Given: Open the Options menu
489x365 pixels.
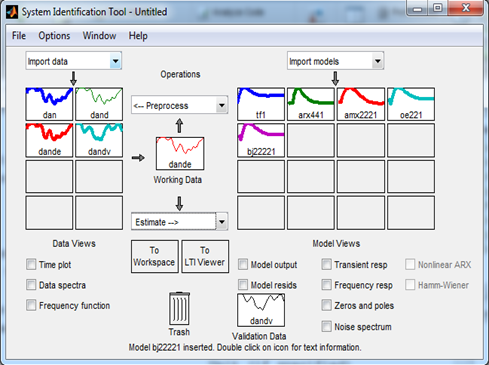Looking at the screenshot, I should tap(54, 36).
